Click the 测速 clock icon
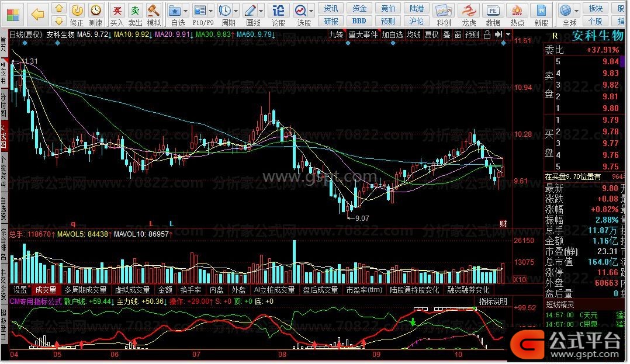This screenshot has width=630, height=364. click(x=96, y=11)
